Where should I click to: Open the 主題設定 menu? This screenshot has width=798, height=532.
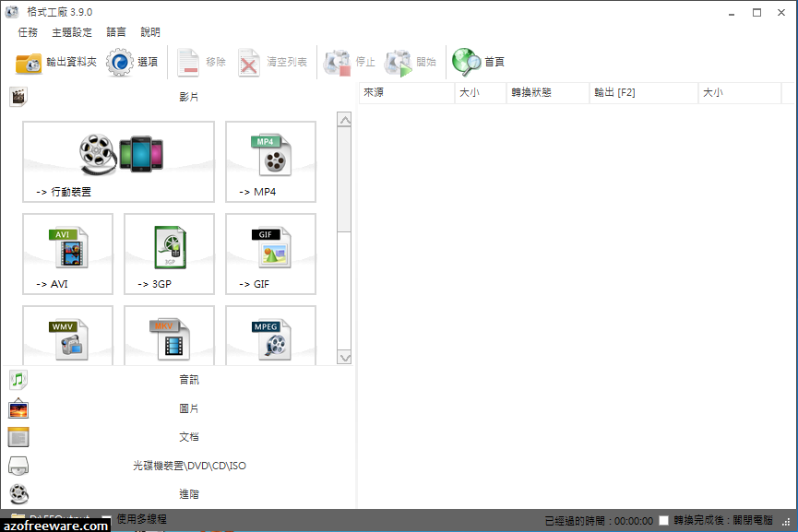click(x=72, y=32)
